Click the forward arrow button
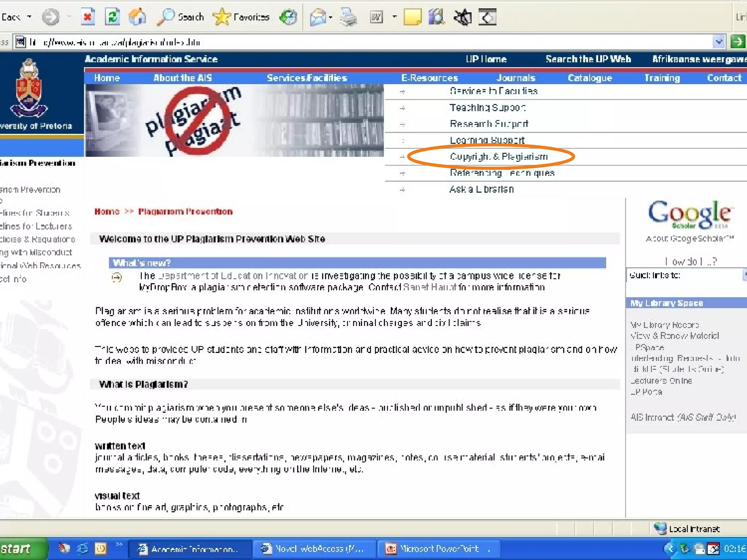 click(x=51, y=17)
